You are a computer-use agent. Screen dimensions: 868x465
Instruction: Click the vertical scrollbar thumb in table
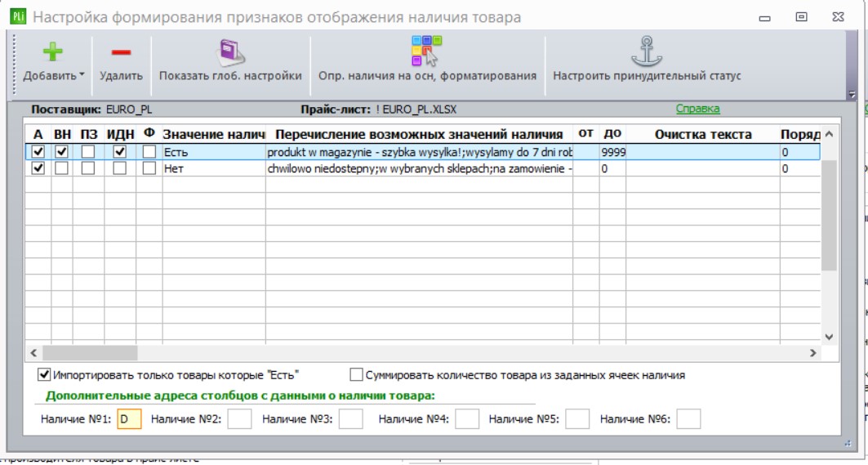tap(829, 216)
